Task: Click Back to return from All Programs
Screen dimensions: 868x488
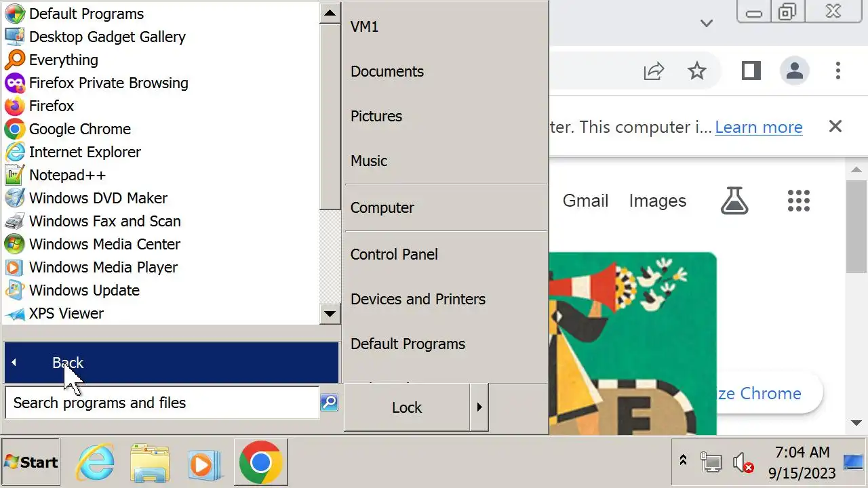Action: pos(171,363)
